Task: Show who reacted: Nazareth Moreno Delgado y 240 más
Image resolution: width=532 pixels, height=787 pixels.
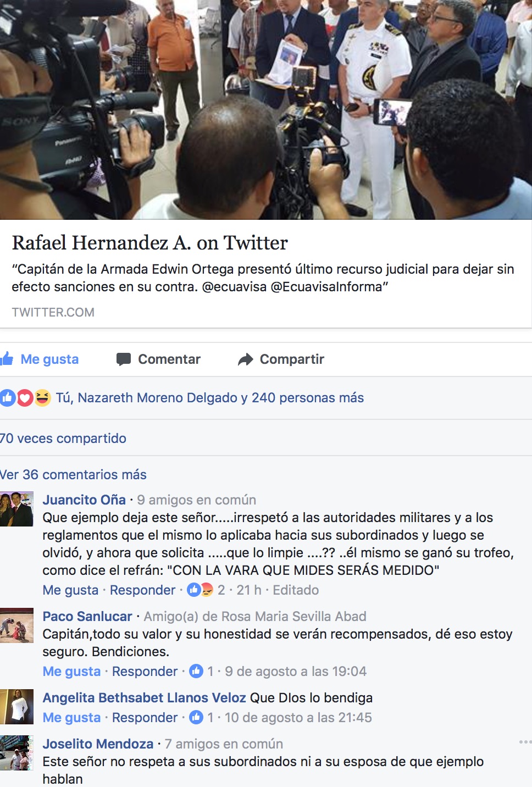Action: pos(209,397)
